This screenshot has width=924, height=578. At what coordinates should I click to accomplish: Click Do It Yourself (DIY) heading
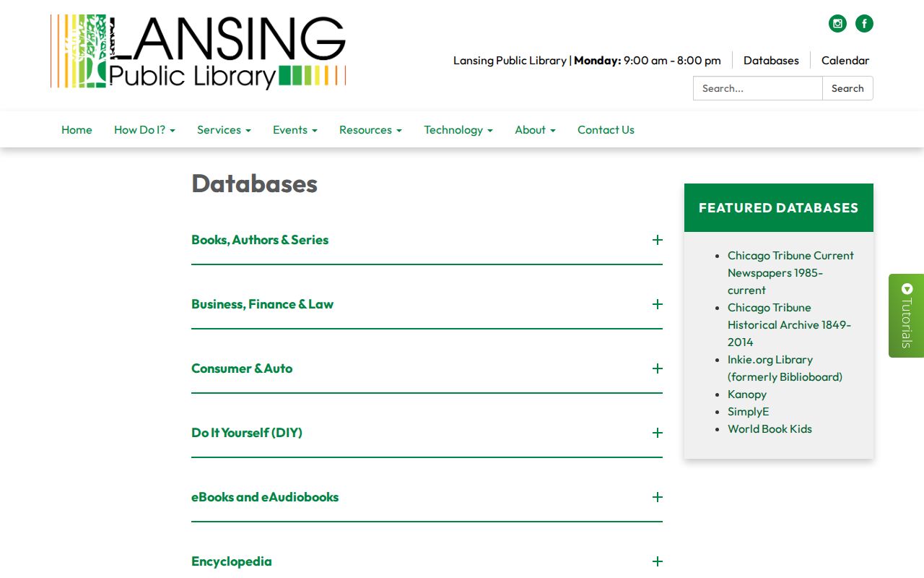click(247, 433)
